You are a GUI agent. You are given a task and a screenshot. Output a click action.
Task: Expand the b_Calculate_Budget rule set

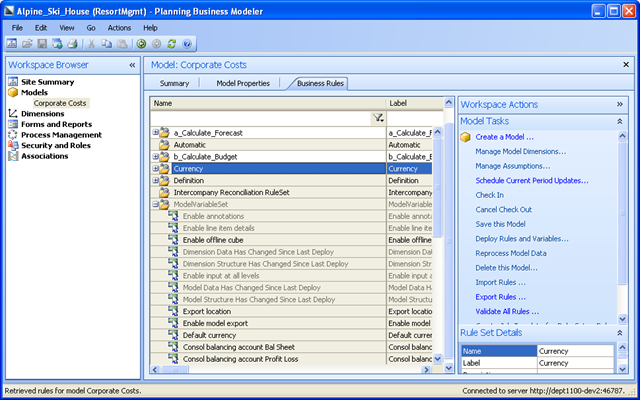156,156
